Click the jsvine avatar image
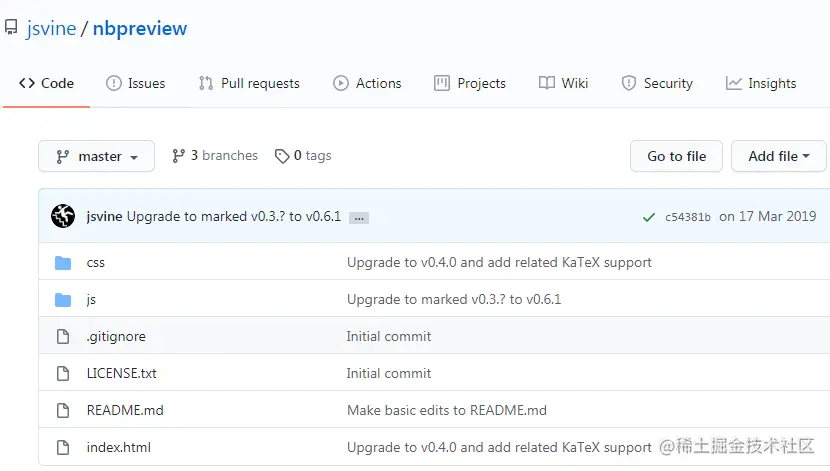 pos(63,216)
